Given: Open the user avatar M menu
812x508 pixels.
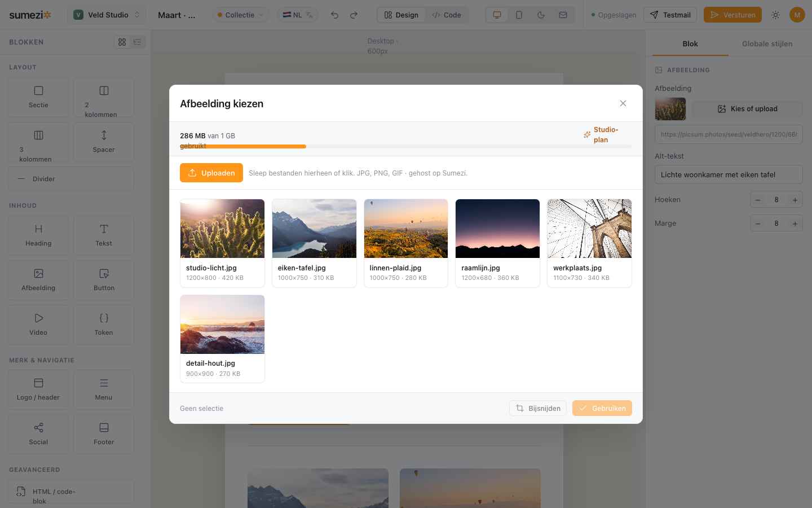Looking at the screenshot, I should 797,15.
